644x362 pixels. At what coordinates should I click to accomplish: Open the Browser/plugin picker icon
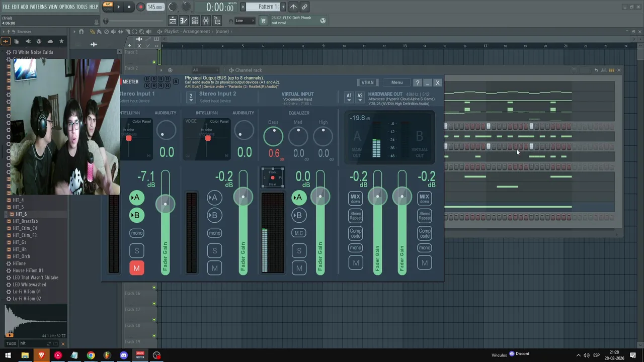[x=217, y=21]
